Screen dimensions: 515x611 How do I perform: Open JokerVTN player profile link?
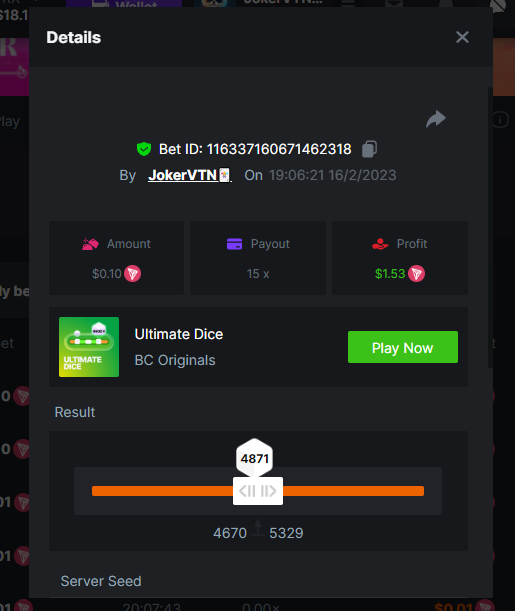[190, 175]
